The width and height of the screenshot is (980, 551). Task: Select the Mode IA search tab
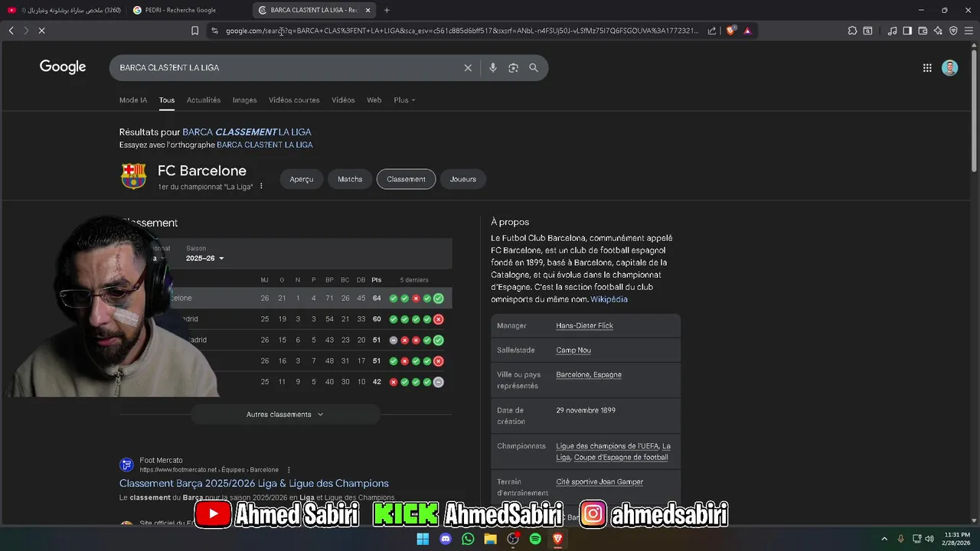[133, 100]
